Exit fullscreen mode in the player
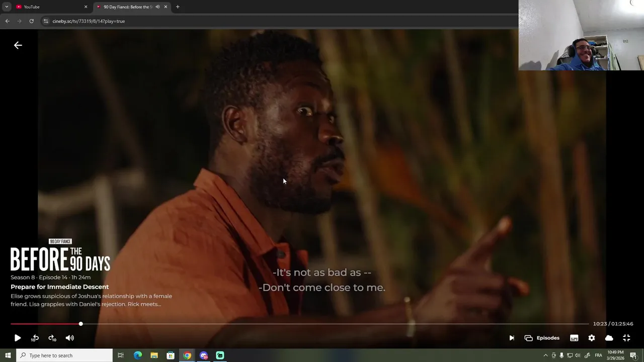The width and height of the screenshot is (644, 362). [x=626, y=338]
